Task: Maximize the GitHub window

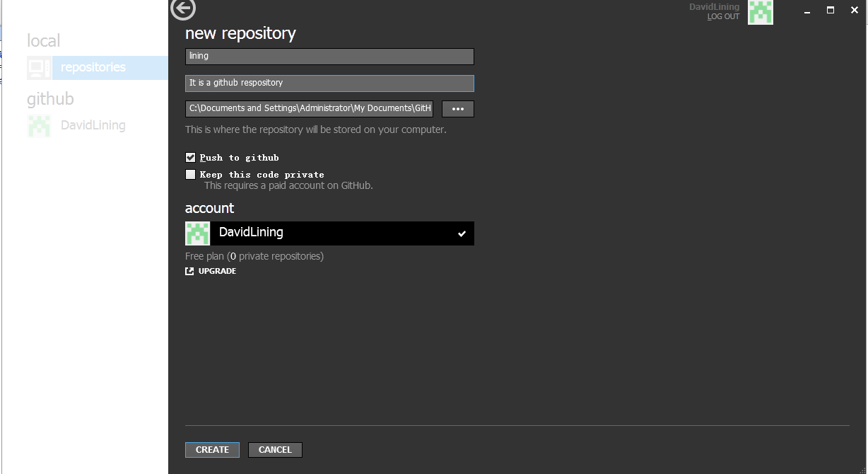Action: pos(831,10)
